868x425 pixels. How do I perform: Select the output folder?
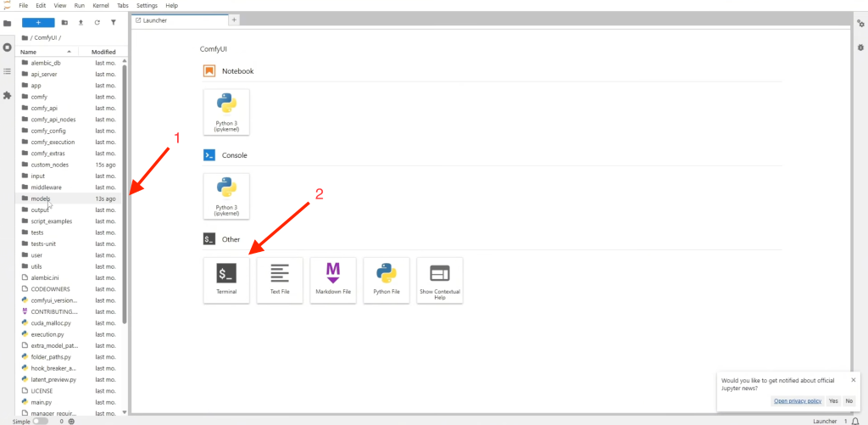pyautogui.click(x=69, y=210)
